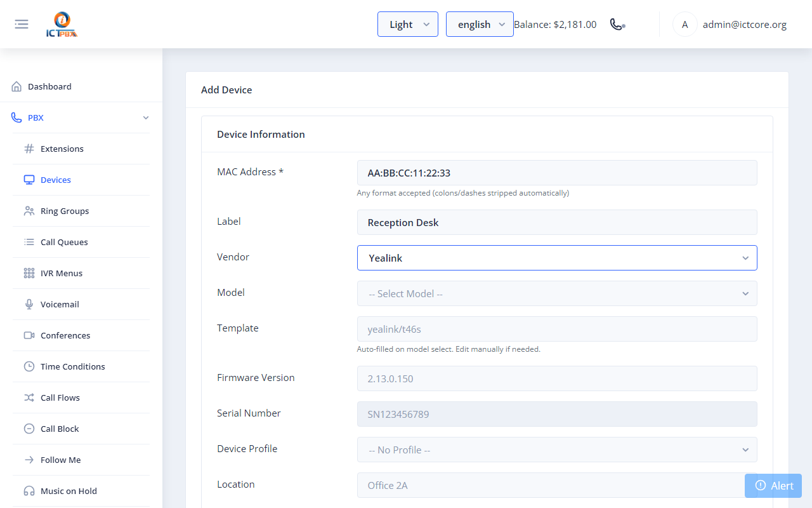
Task: Focus the MAC Address input field
Action: [x=557, y=173]
